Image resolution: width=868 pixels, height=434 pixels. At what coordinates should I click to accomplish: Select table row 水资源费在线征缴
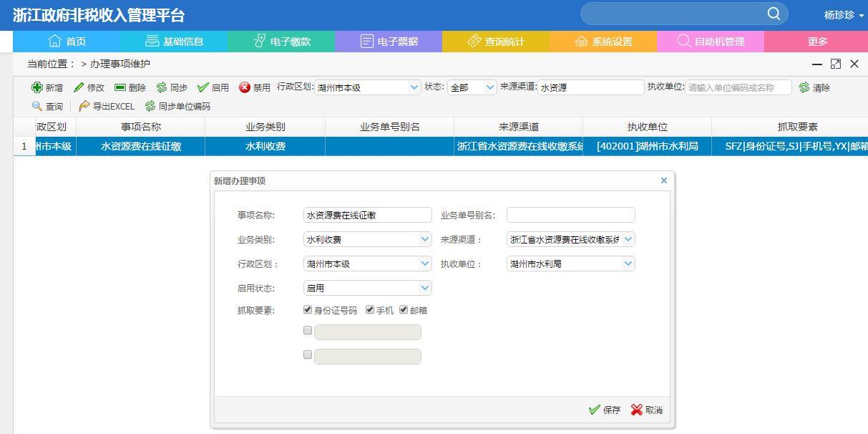coord(441,146)
